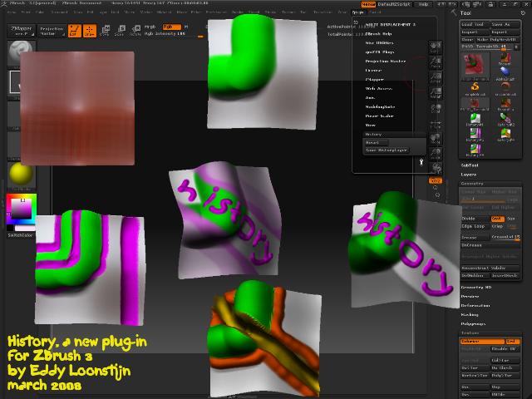Pick a color in the color picker square
532x399 pixels.
[21, 208]
